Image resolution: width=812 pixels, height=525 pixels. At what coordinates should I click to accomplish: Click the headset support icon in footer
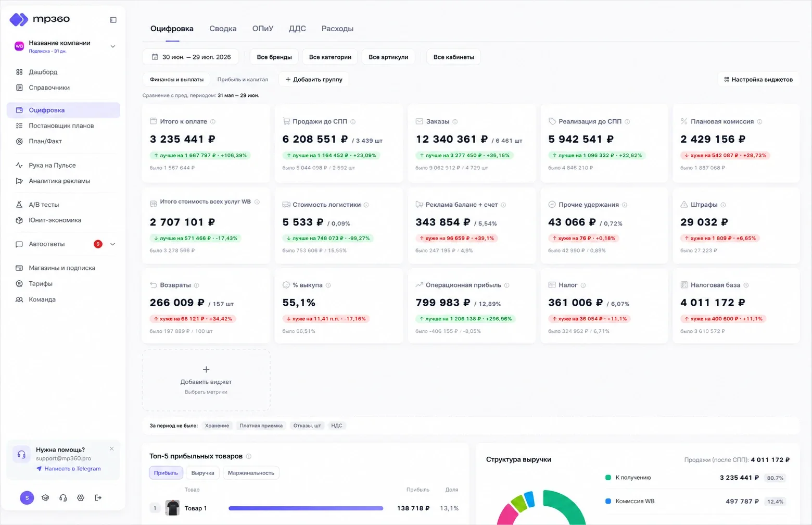coord(63,498)
